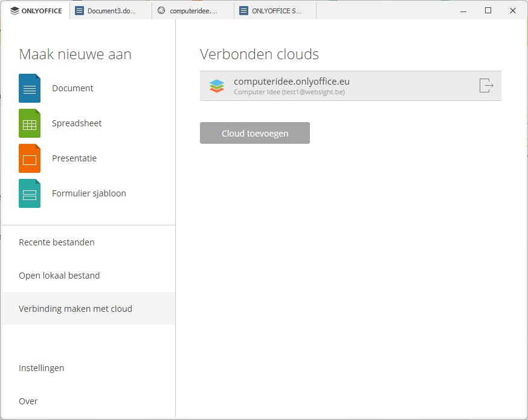
Task: Click the green Spreadsheet file icon
Action: pyautogui.click(x=30, y=123)
